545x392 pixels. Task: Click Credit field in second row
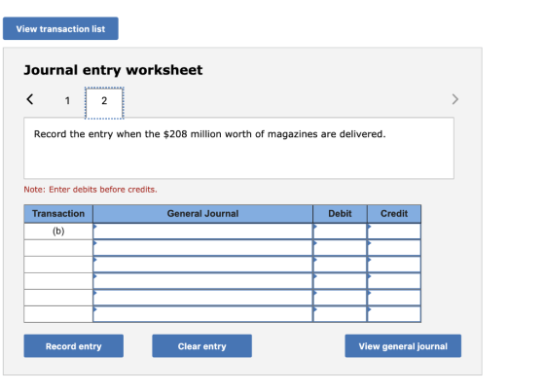(x=394, y=248)
